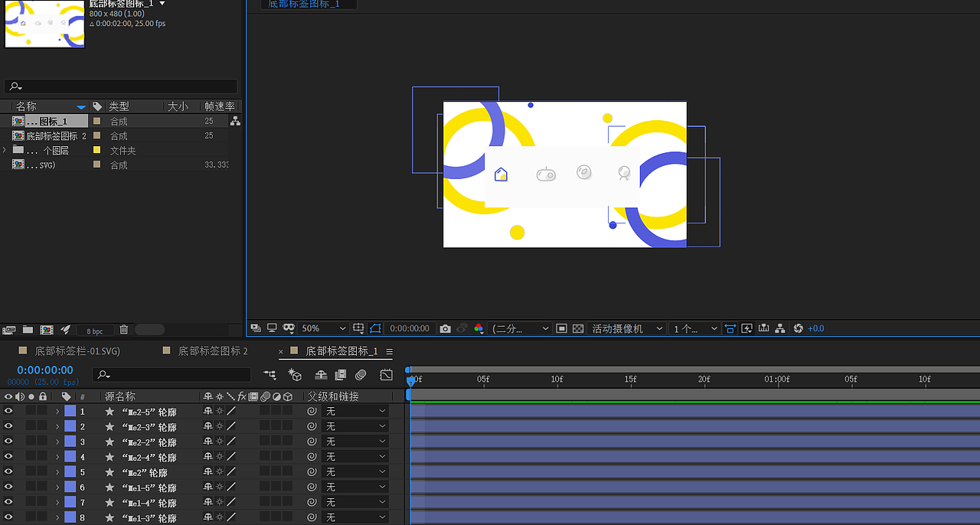Open the 1个... view layout dropdown
Viewport: 980px width, 525px height.
(x=695, y=328)
